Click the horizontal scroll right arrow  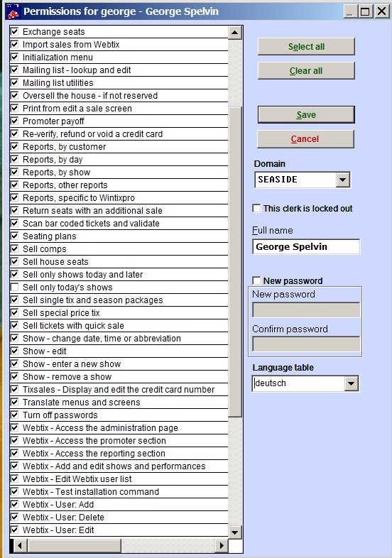[222, 545]
